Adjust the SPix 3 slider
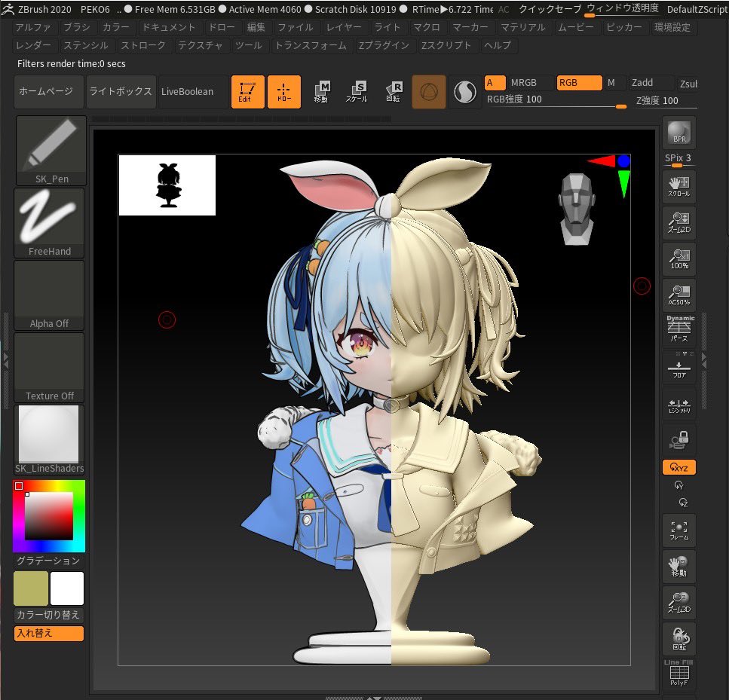 (678, 160)
